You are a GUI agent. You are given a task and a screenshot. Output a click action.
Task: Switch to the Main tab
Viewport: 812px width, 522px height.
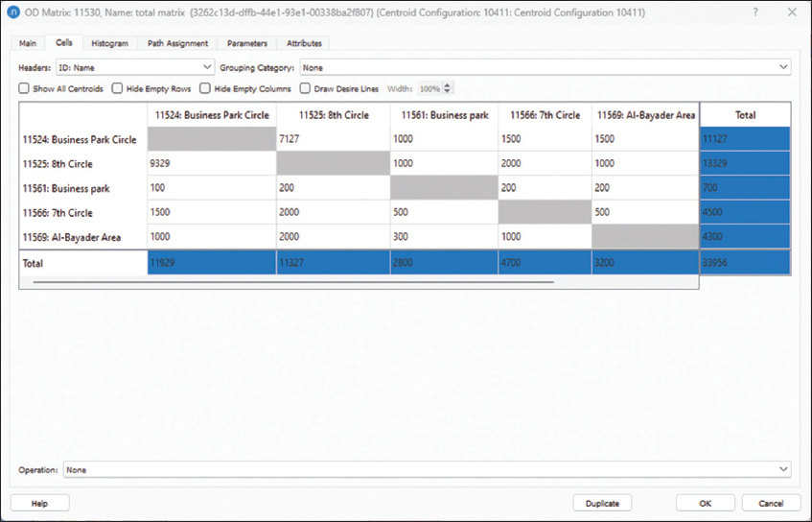28,43
